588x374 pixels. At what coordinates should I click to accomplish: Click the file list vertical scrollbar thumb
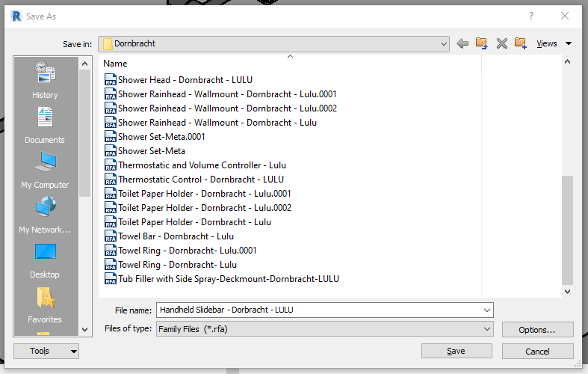(567, 230)
